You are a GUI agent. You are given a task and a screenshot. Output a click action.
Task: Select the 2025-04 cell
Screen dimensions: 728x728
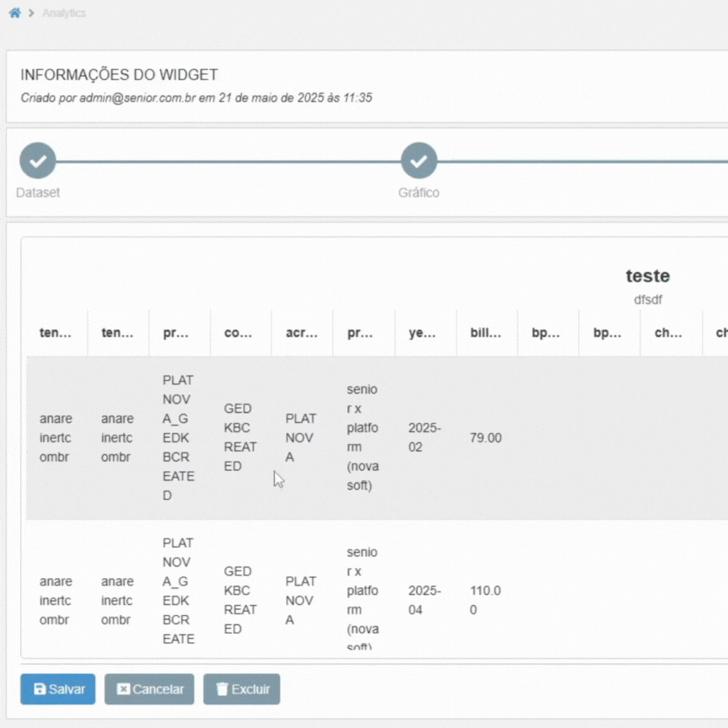pos(425,600)
